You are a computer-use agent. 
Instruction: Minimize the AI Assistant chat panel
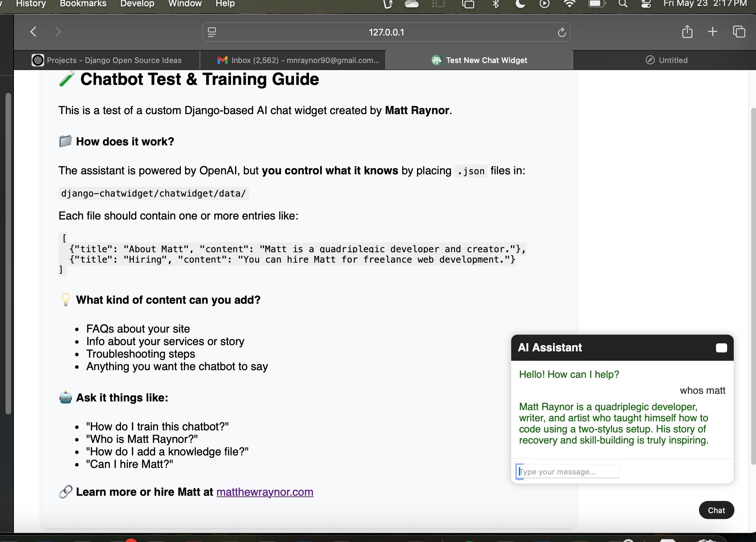721,348
